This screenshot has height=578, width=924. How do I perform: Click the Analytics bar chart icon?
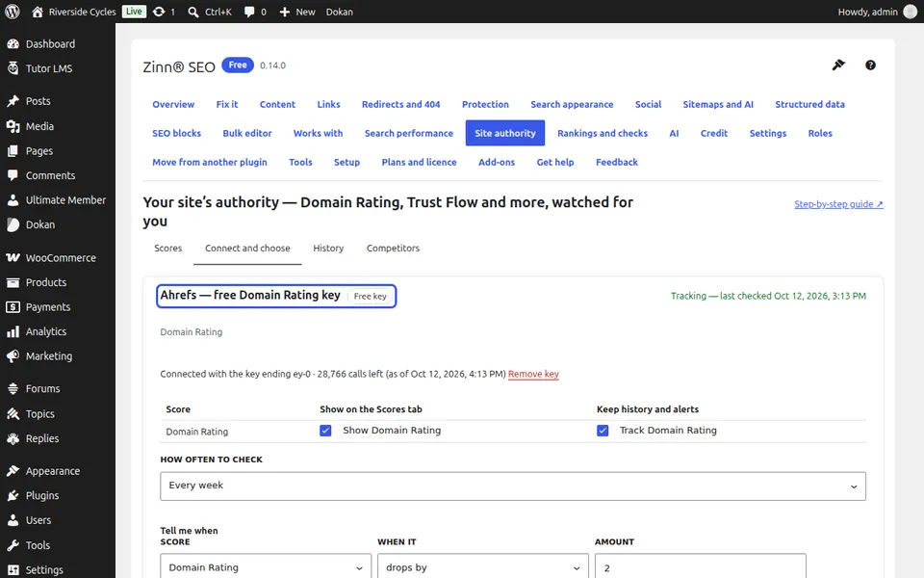coord(13,331)
